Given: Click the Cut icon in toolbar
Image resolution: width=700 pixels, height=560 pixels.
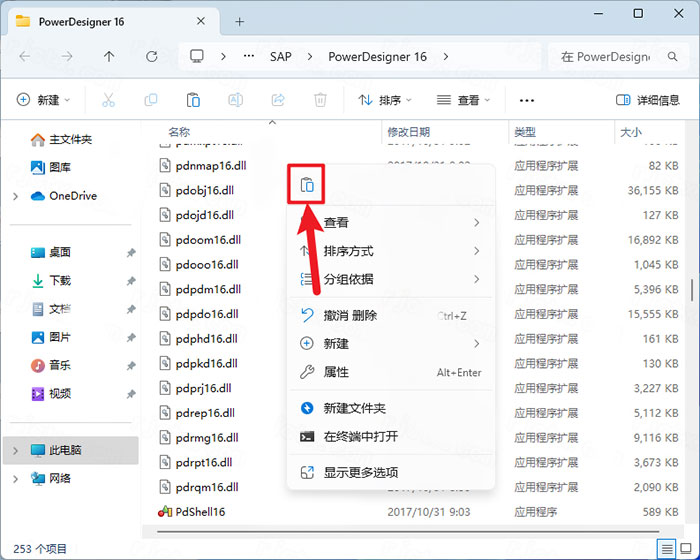Looking at the screenshot, I should coord(108,100).
